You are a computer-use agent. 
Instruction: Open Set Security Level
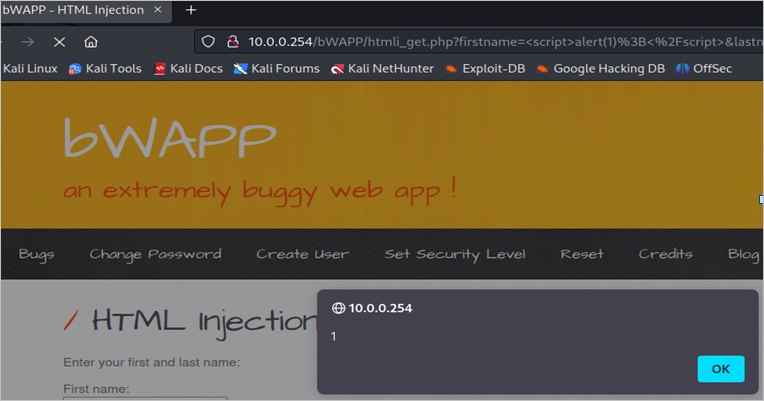[455, 254]
